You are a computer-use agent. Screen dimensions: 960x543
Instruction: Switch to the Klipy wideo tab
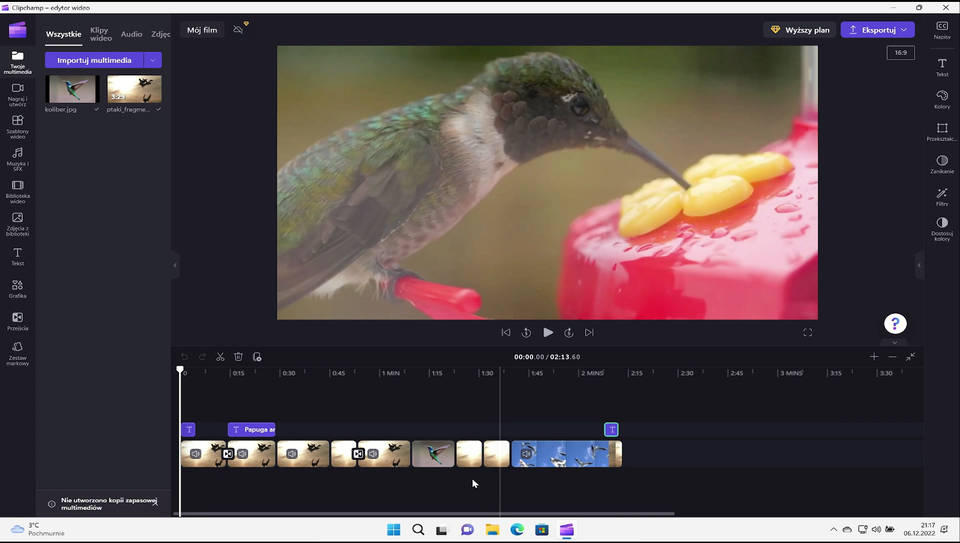click(100, 34)
